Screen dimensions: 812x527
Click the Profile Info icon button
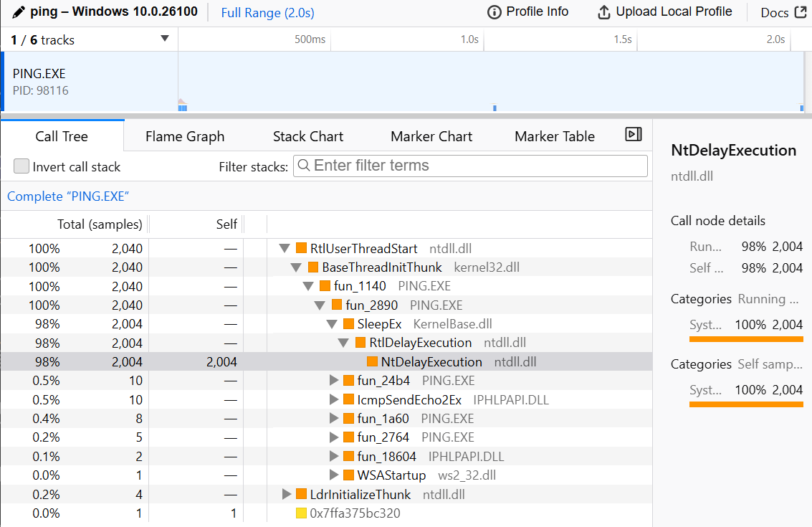coord(494,12)
